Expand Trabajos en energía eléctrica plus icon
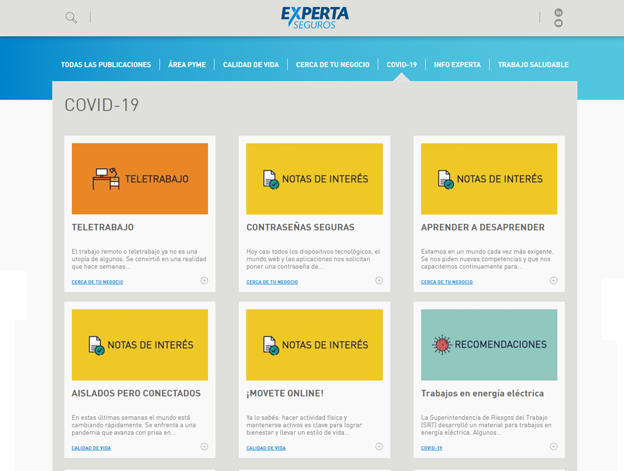624x471 pixels. [x=554, y=446]
